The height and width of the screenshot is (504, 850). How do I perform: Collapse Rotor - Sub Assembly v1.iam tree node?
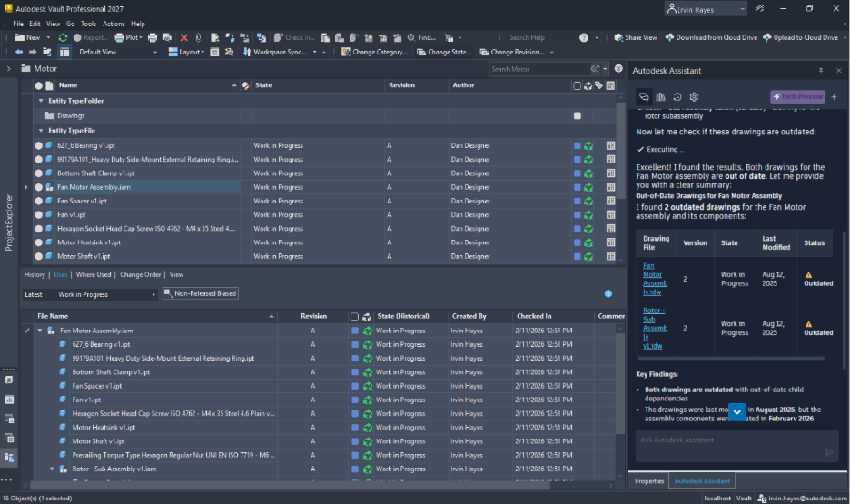tap(52, 469)
